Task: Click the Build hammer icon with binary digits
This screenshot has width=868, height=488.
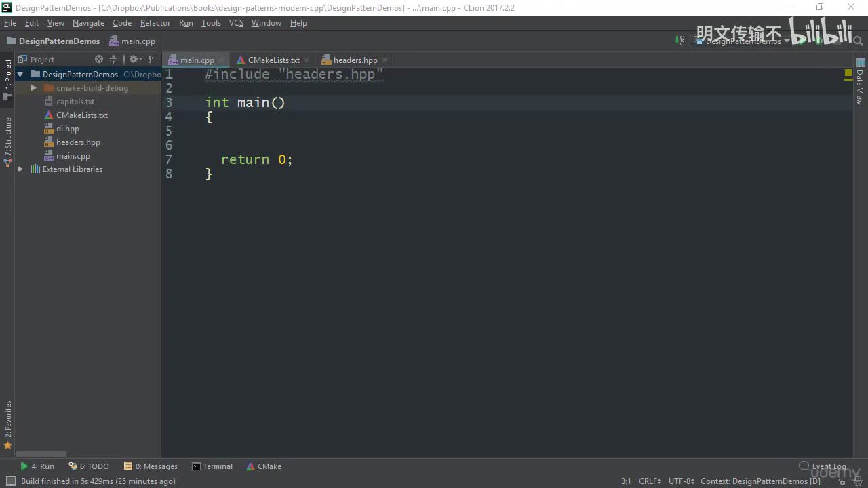Action: tap(680, 41)
